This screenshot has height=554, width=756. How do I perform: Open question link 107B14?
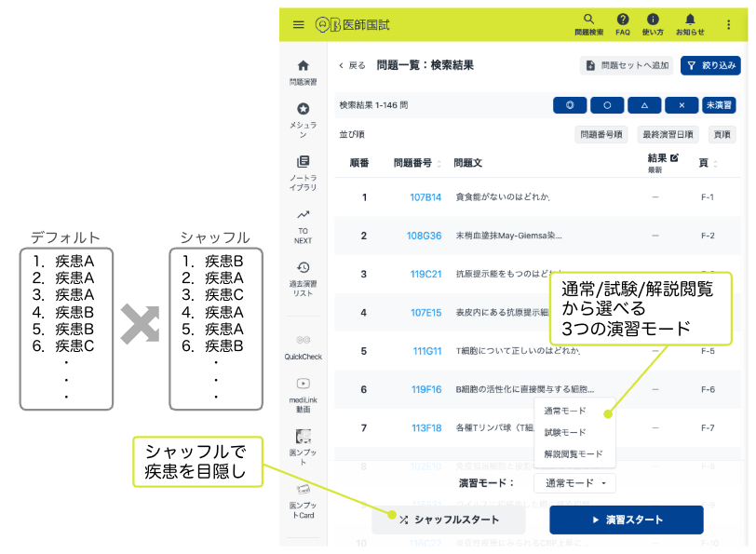pyautogui.click(x=425, y=197)
